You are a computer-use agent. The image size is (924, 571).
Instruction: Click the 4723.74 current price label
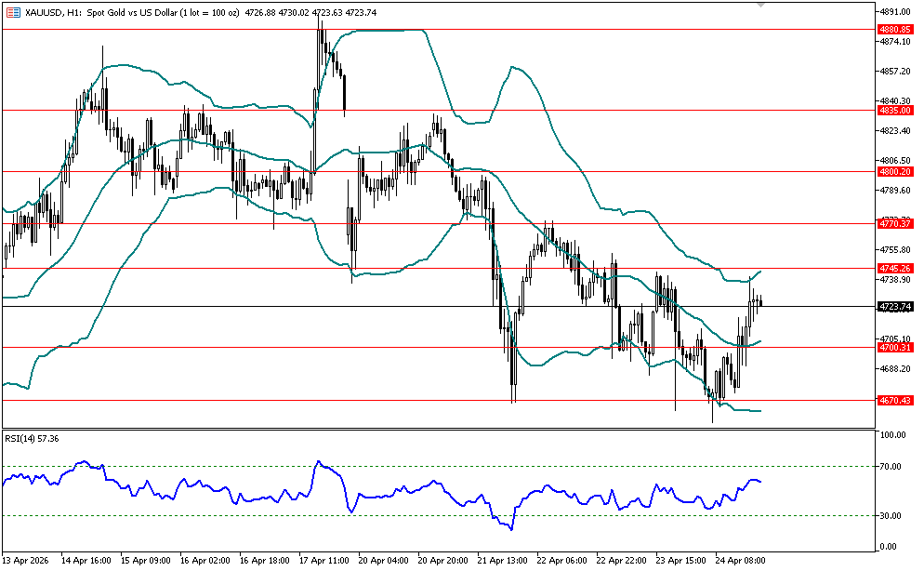coord(894,306)
